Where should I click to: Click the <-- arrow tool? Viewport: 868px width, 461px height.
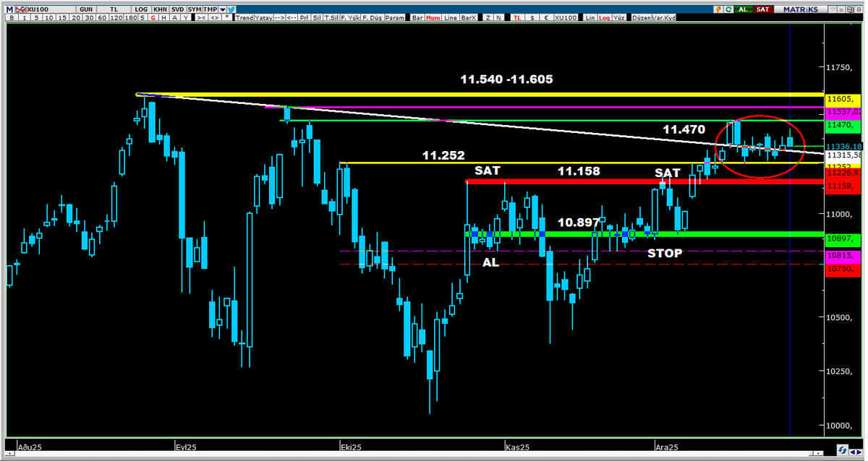292,17
